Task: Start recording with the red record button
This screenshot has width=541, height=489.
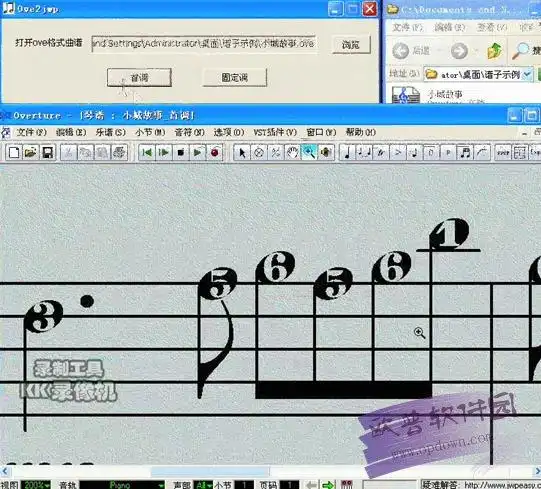Action: point(214,153)
